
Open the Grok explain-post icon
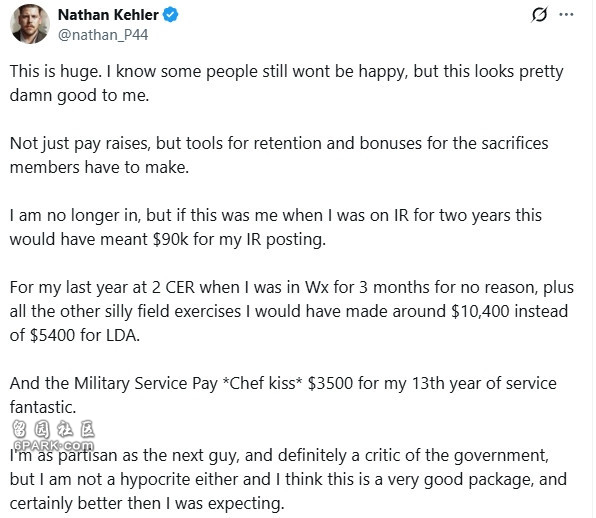[x=539, y=15]
